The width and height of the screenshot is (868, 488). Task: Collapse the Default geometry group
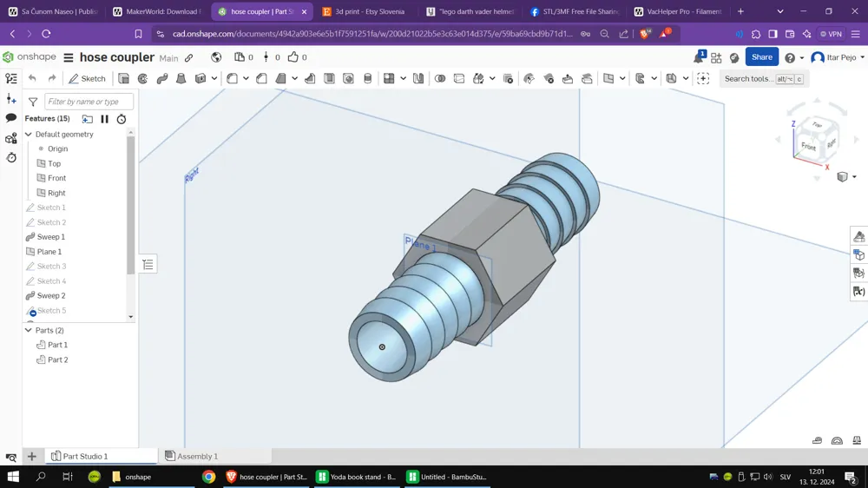[x=29, y=134]
